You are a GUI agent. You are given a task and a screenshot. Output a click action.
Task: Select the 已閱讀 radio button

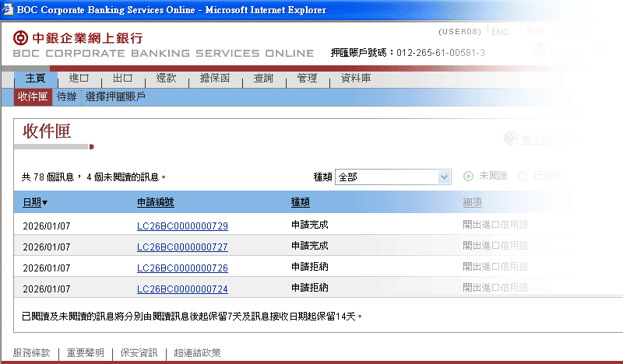pos(523,177)
